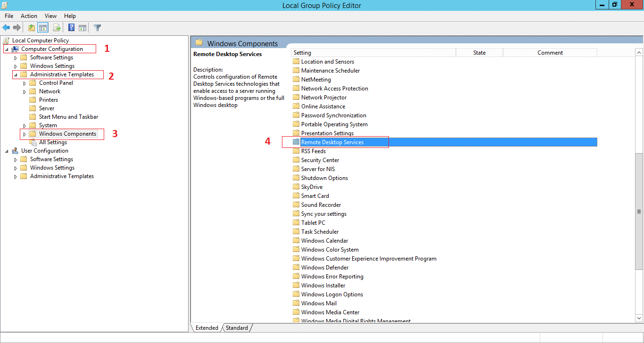
Task: Expand the Network tree node
Action: [25, 91]
